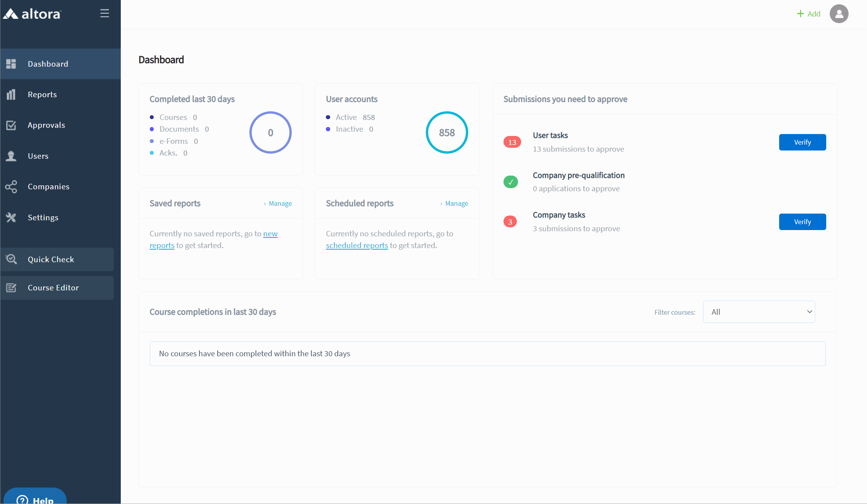Click Manage link for Scheduled reports
867x504 pixels.
[x=456, y=203]
